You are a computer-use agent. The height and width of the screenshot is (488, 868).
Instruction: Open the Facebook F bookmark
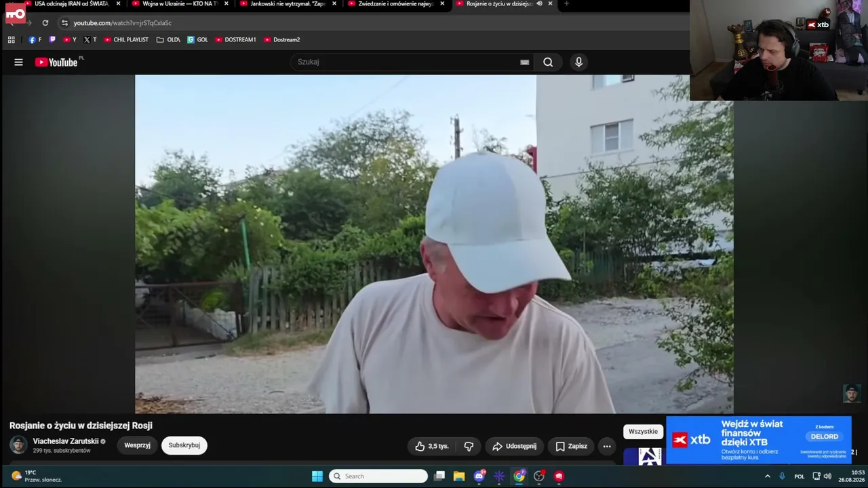(35, 40)
